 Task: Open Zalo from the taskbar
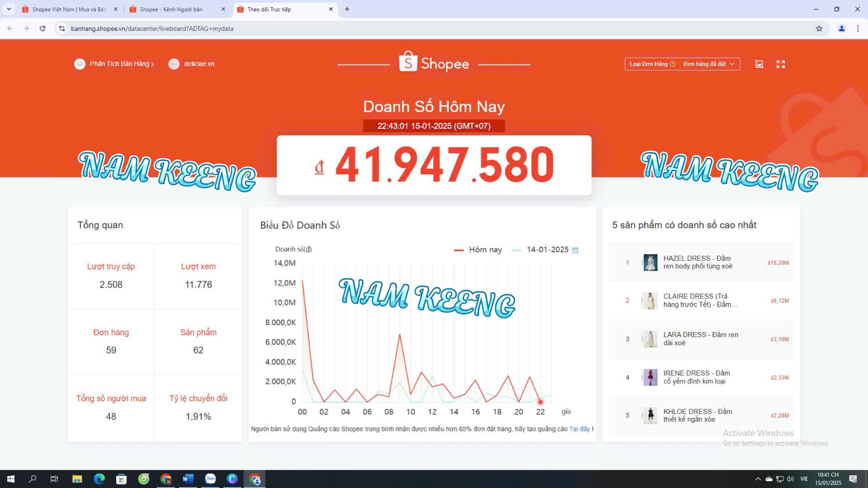(x=210, y=479)
